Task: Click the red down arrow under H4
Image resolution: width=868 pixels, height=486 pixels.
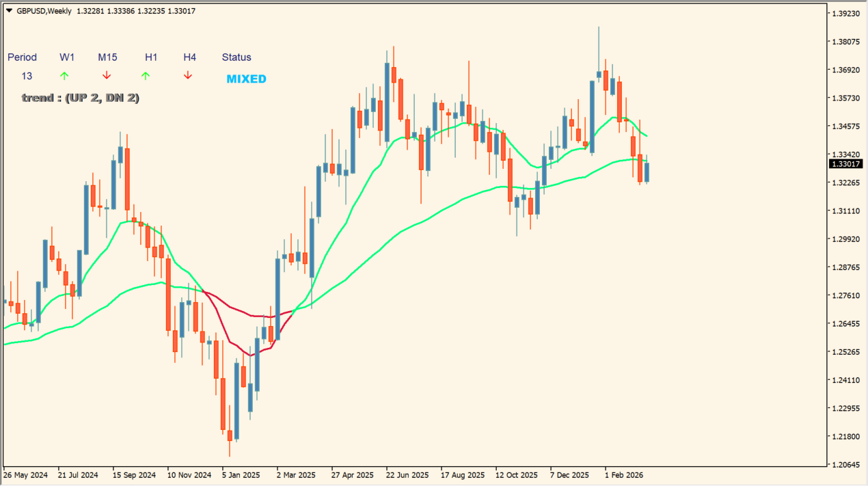Action: tap(188, 76)
